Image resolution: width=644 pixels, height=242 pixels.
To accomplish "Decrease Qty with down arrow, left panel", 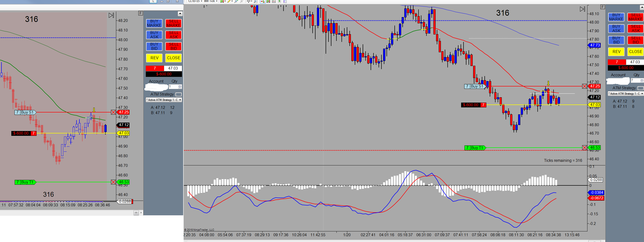I will [x=180, y=88].
